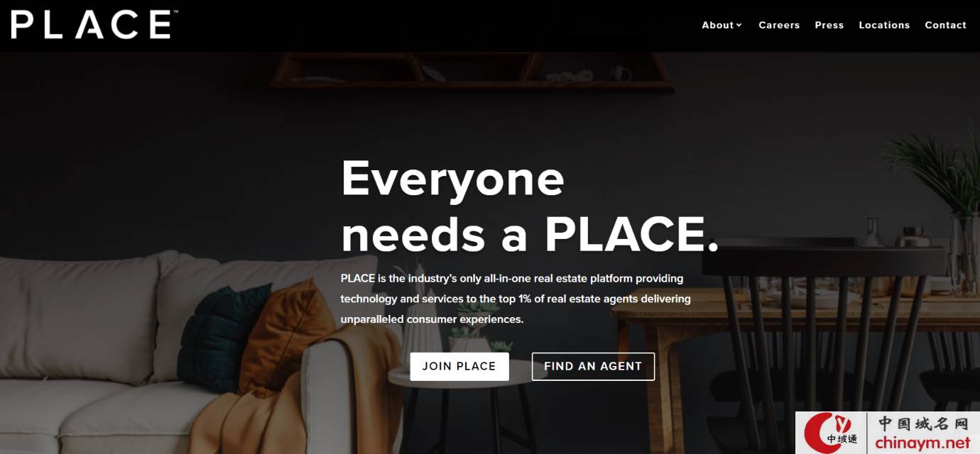980x454 pixels.
Task: Click the 'Everyone needs a PLACE.' headline
Action: (529, 206)
